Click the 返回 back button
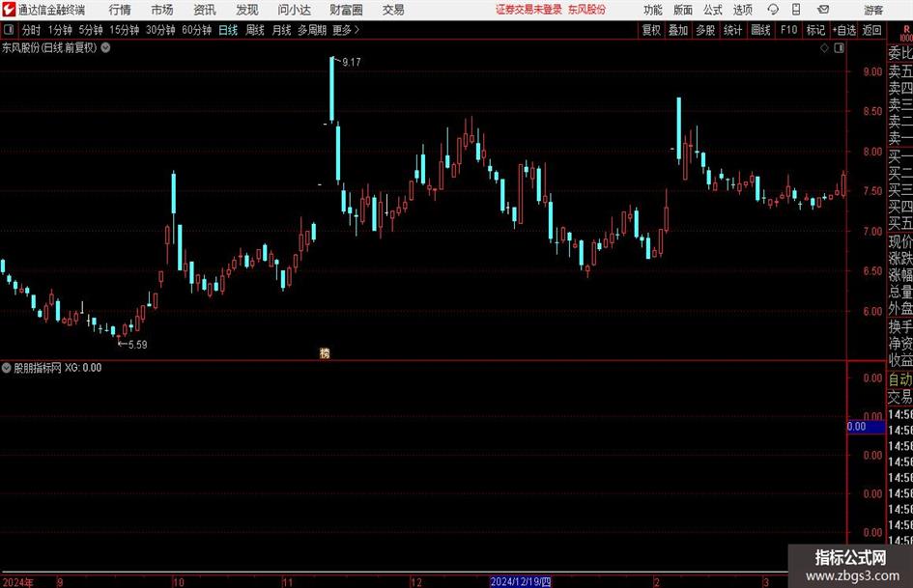Viewport: 913px width, 588px height. (871, 30)
